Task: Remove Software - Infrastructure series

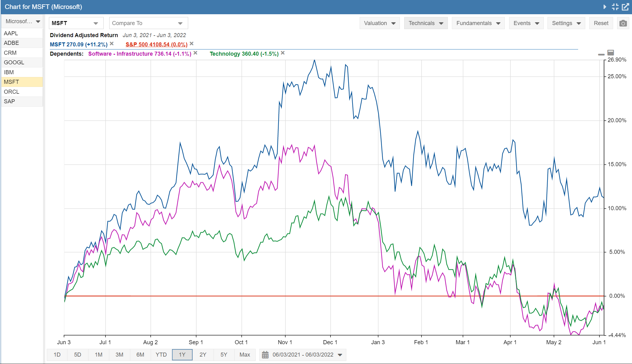Action: pyautogui.click(x=195, y=53)
